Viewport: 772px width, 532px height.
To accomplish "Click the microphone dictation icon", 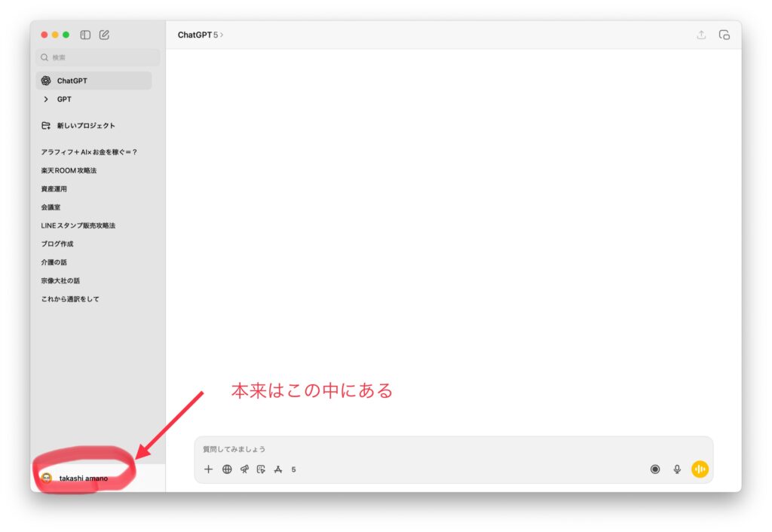I will tap(677, 469).
